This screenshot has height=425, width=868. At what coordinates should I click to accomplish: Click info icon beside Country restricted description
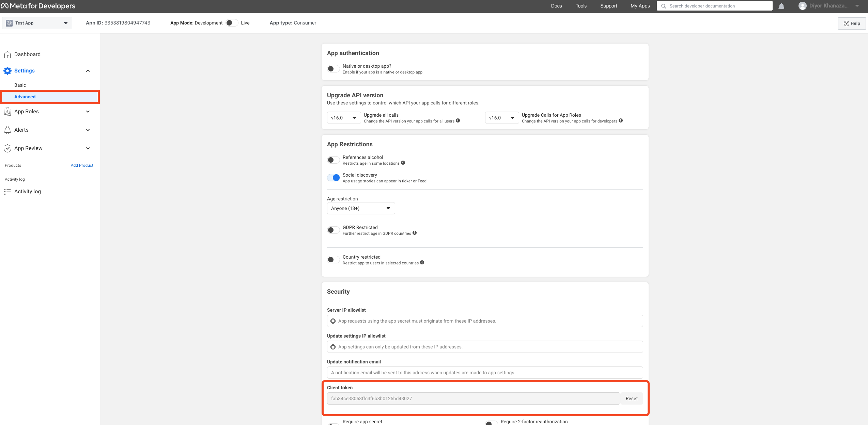click(x=422, y=262)
